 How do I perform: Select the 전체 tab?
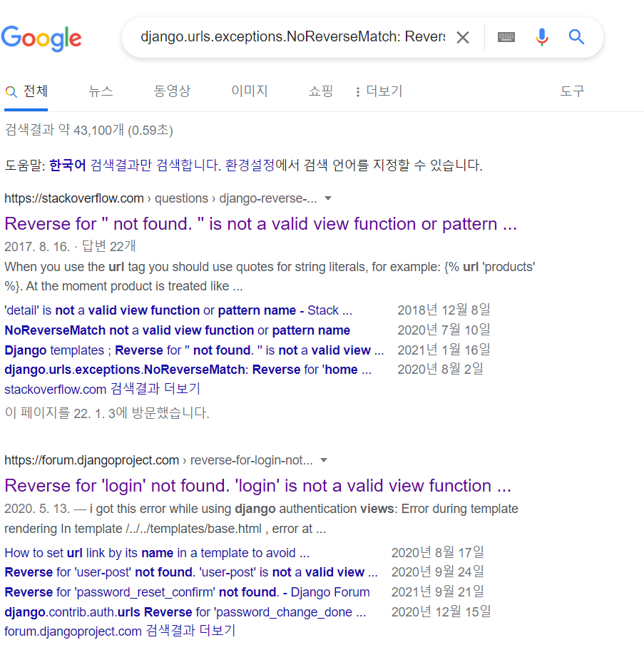[26, 91]
